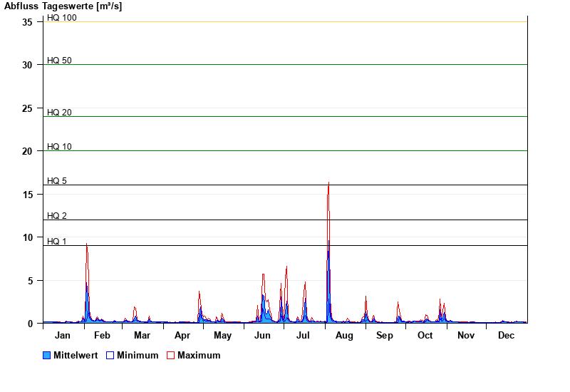The image size is (570, 392).
Task: Click the Oct month axis label
Action: 425,336
